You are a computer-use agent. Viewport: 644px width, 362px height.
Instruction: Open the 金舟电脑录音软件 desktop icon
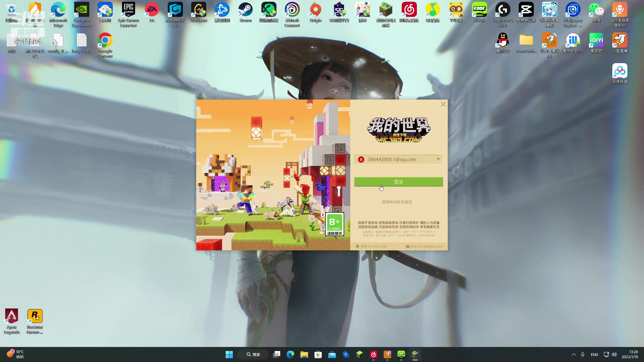(x=620, y=15)
